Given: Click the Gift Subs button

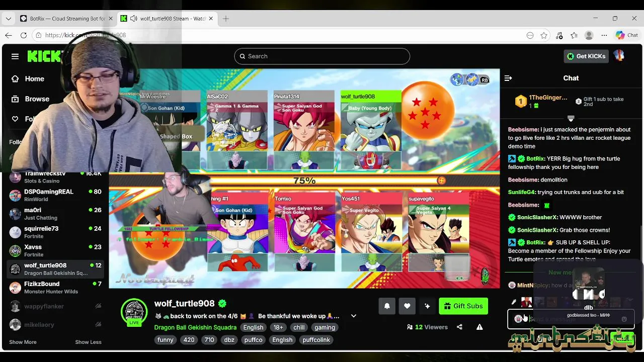Looking at the screenshot, I should 463,306.
